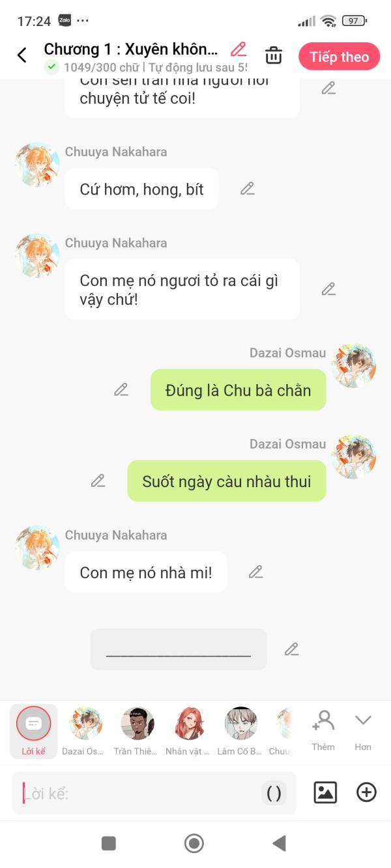
Task: Tap the back arrow in header
Action: tap(22, 55)
